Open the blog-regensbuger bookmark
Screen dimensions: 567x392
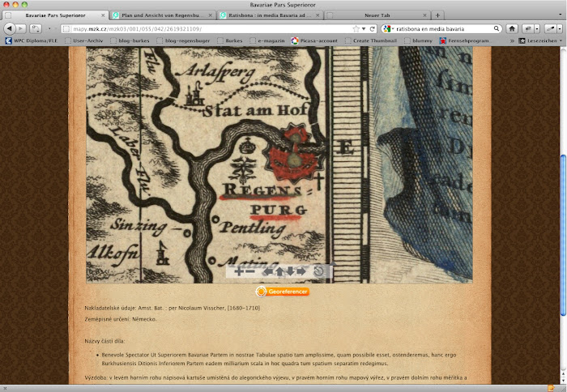(x=183, y=40)
